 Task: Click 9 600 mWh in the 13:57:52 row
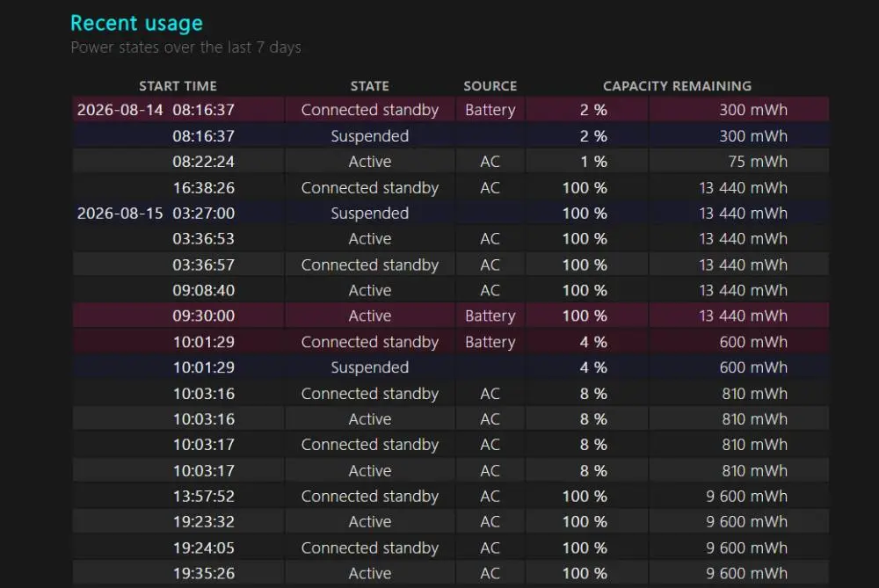coord(746,497)
